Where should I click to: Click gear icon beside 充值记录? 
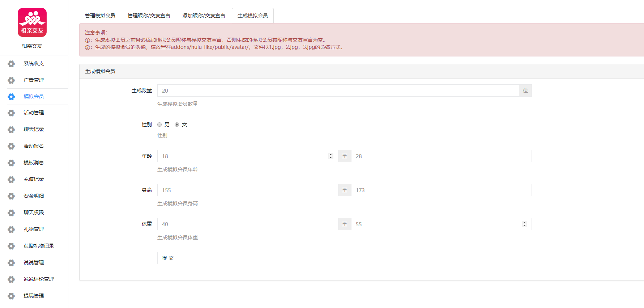click(11, 180)
